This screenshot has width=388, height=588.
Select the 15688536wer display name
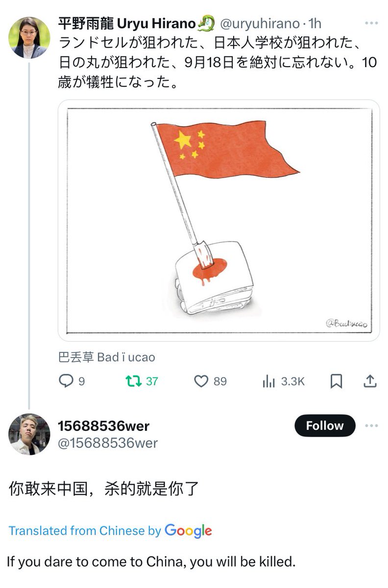pyautogui.click(x=103, y=425)
